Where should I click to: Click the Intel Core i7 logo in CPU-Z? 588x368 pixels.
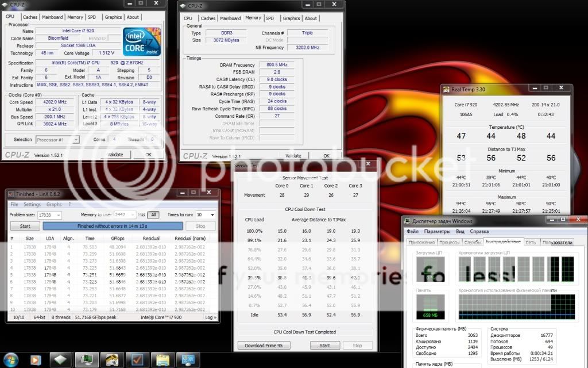142,41
